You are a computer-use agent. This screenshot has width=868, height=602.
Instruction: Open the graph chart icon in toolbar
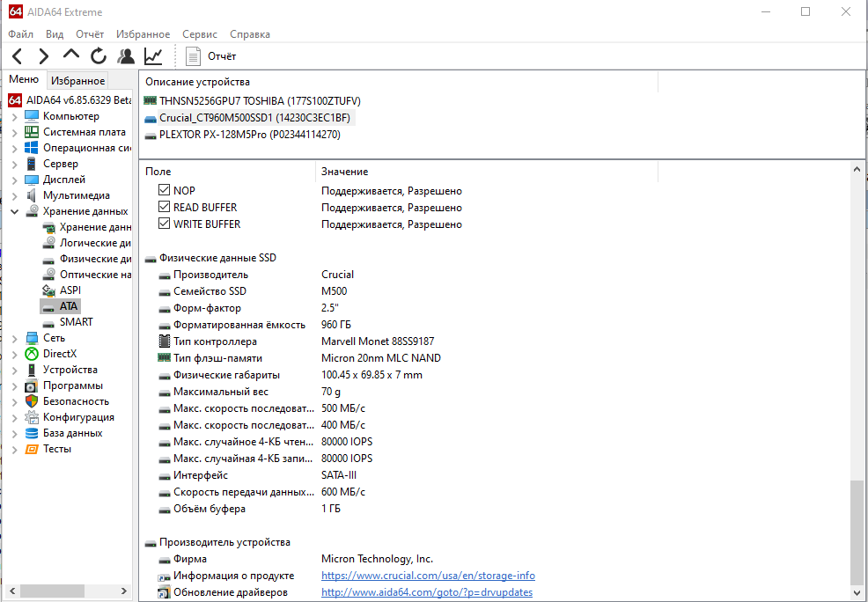tap(153, 55)
